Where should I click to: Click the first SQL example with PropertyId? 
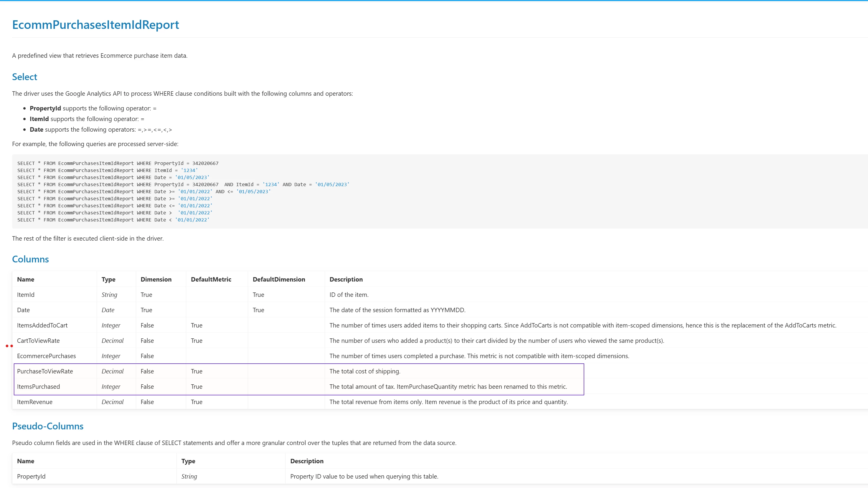coord(118,163)
